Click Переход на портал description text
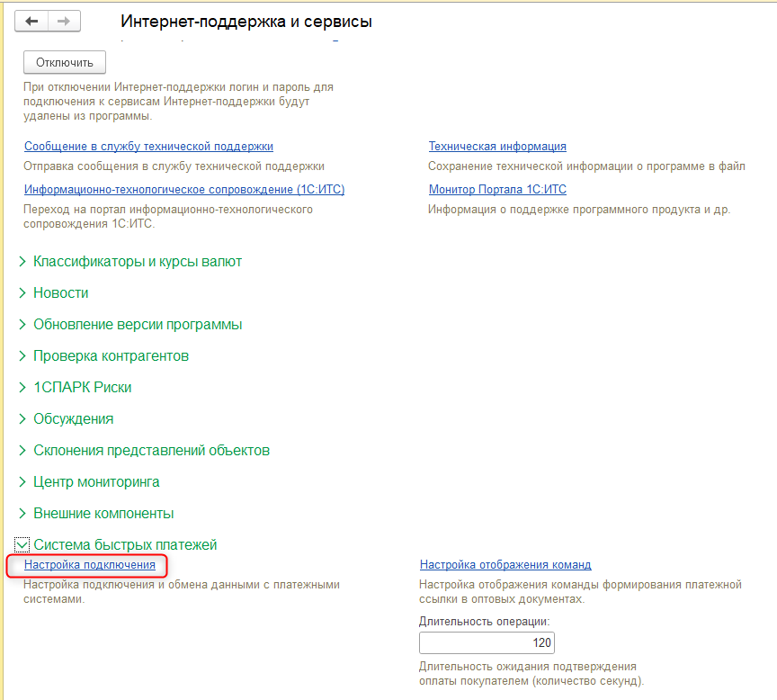 (x=168, y=217)
